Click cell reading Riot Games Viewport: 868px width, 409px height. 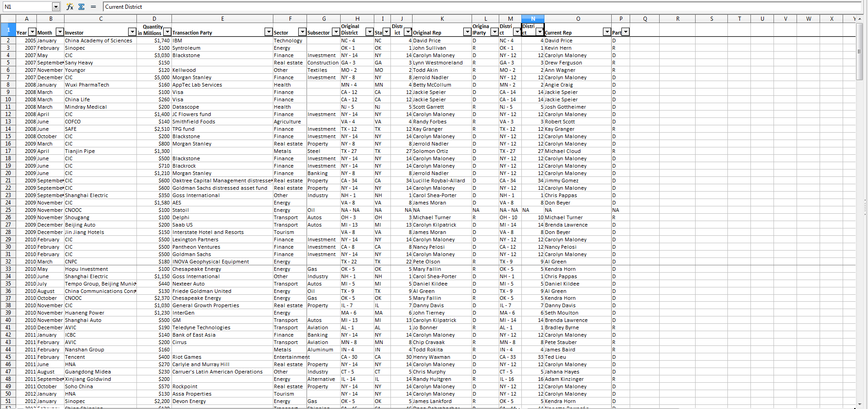pos(222,357)
